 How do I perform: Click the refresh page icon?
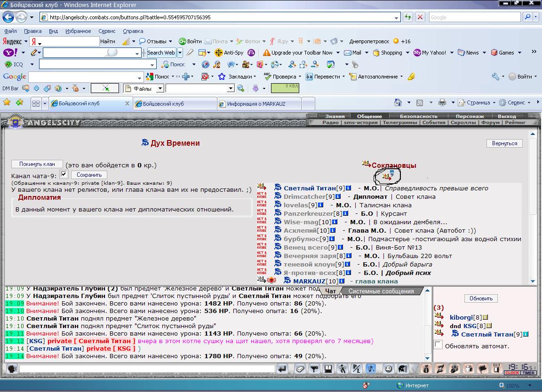tap(408, 17)
